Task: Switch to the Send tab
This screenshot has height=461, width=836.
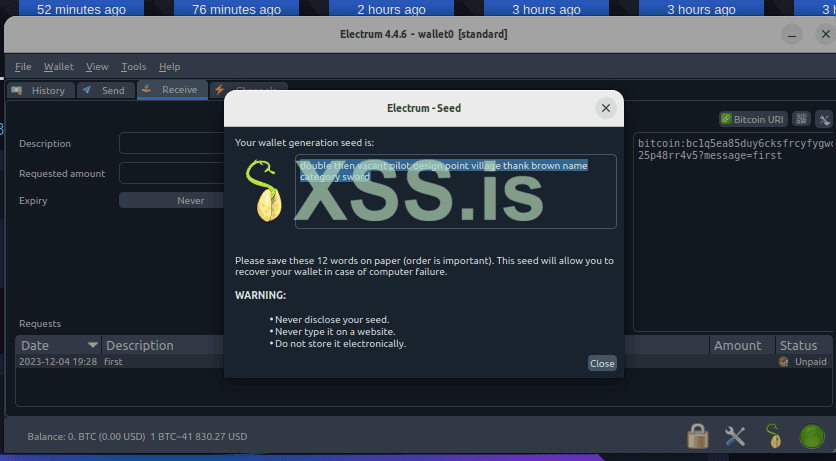Action: (x=106, y=90)
